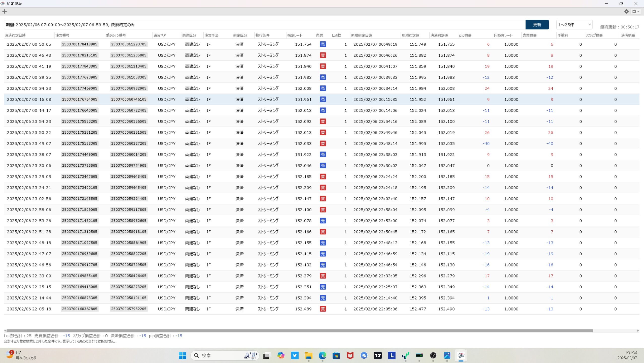Open the 1～25件 page range dropdown
The width and height of the screenshot is (644, 363).
[574, 25]
